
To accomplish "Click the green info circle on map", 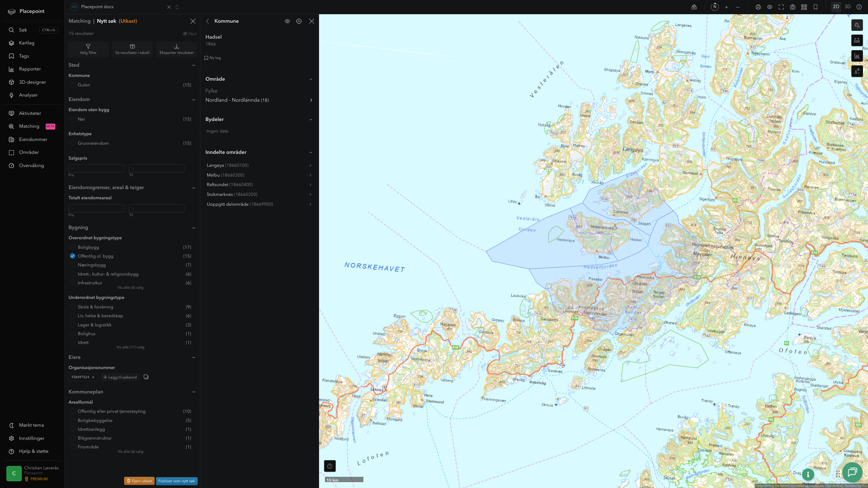I will [808, 475].
